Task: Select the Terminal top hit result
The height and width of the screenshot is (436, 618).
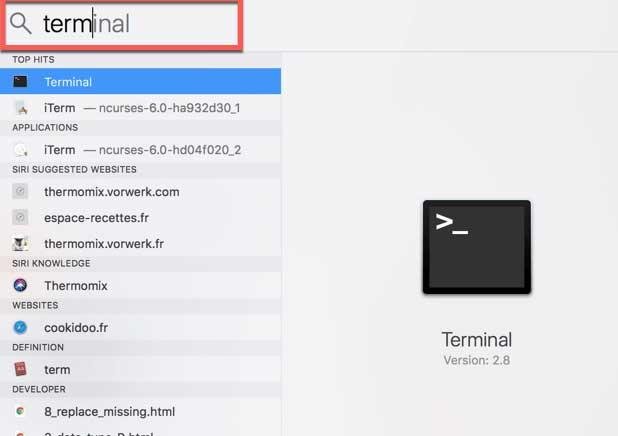Action: tap(140, 82)
